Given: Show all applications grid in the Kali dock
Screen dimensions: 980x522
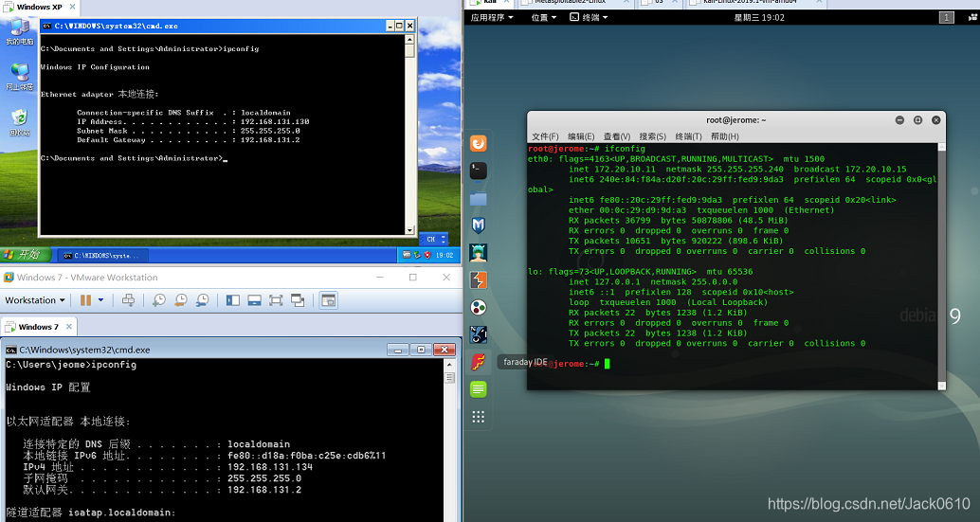Looking at the screenshot, I should click(x=478, y=417).
